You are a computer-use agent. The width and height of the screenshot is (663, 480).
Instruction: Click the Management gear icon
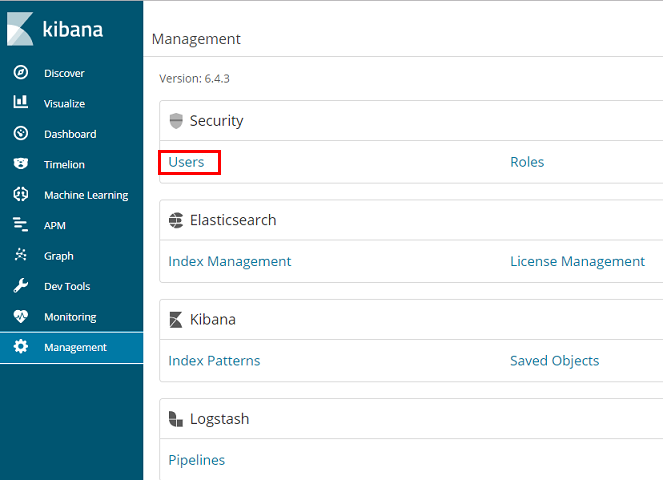coord(21,347)
